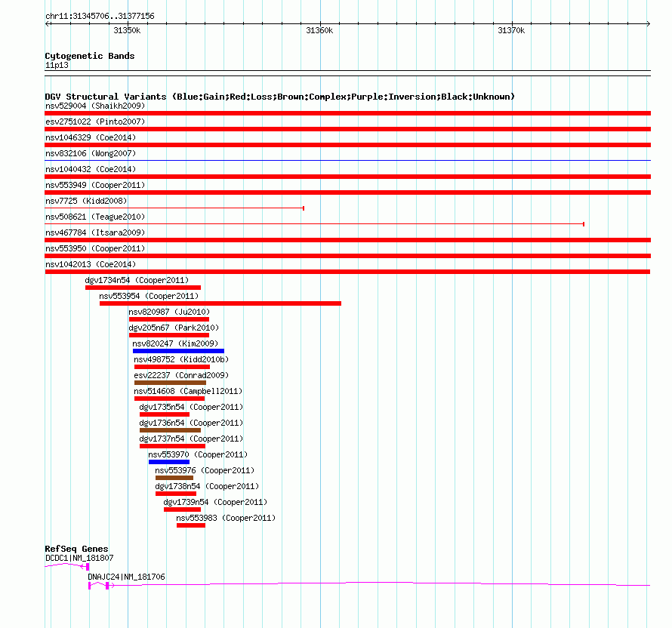Click the thin blue line under nsv832106
The image size is (672, 628).
(x=347, y=161)
